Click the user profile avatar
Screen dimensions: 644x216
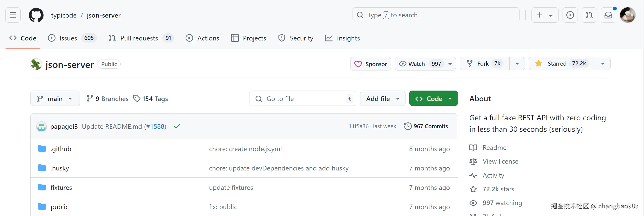[627, 15]
